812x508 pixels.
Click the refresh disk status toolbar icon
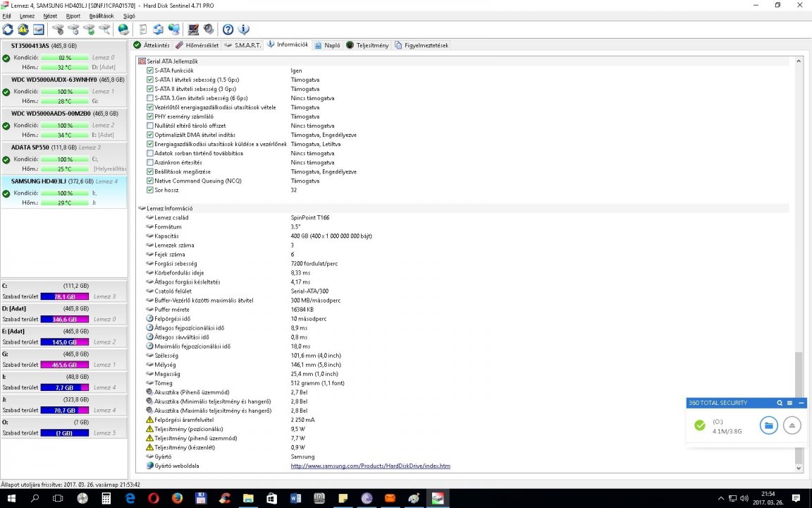coord(8,30)
